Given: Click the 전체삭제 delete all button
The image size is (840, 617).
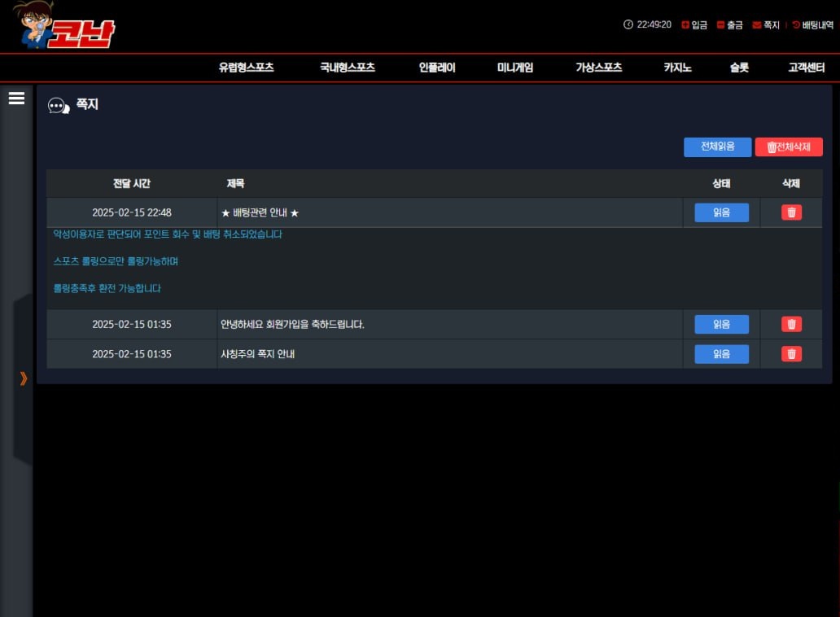Looking at the screenshot, I should click(789, 147).
